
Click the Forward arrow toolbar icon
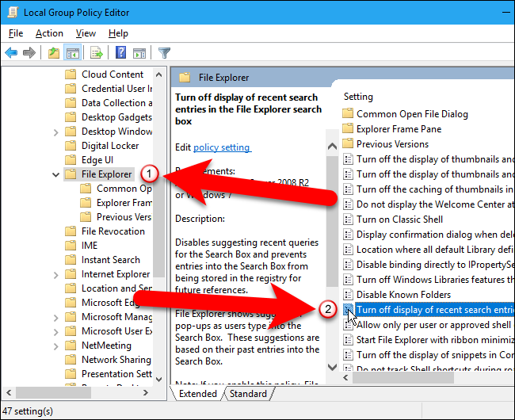[29, 52]
